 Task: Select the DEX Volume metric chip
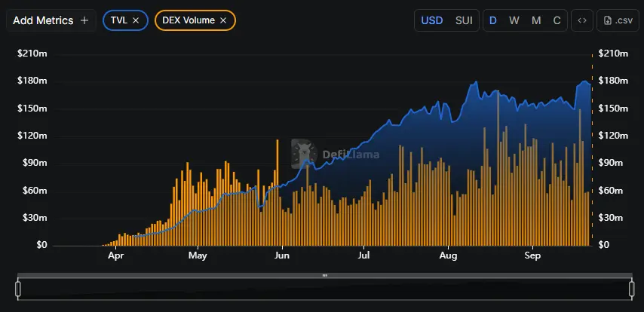coord(195,20)
